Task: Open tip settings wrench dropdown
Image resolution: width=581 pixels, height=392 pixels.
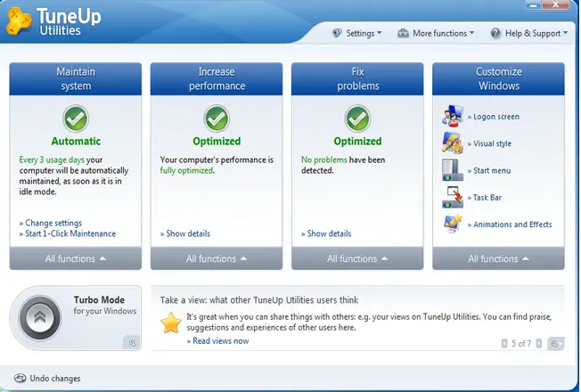Action: tap(556, 344)
